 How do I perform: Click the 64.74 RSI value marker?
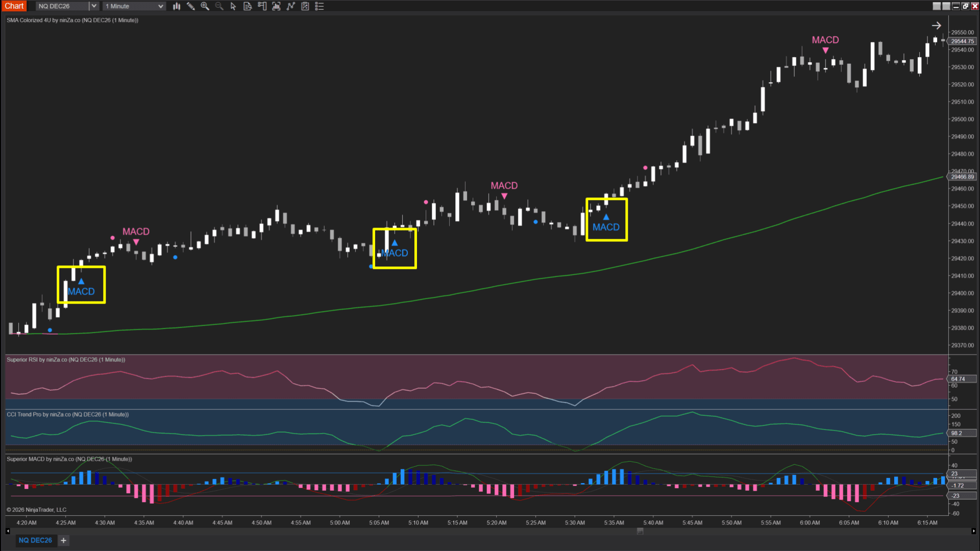click(963, 379)
